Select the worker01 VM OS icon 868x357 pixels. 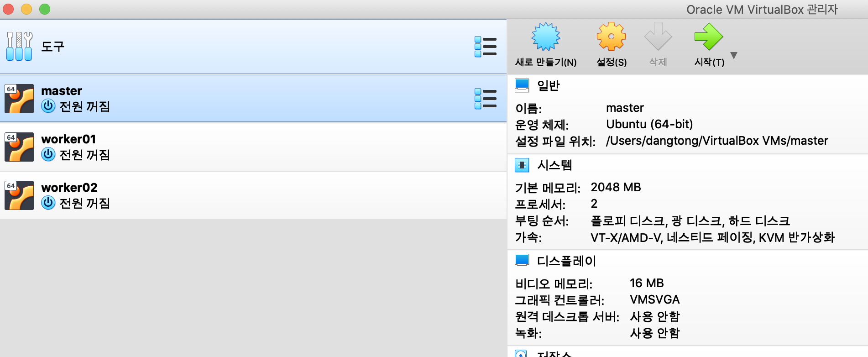pos(19,147)
